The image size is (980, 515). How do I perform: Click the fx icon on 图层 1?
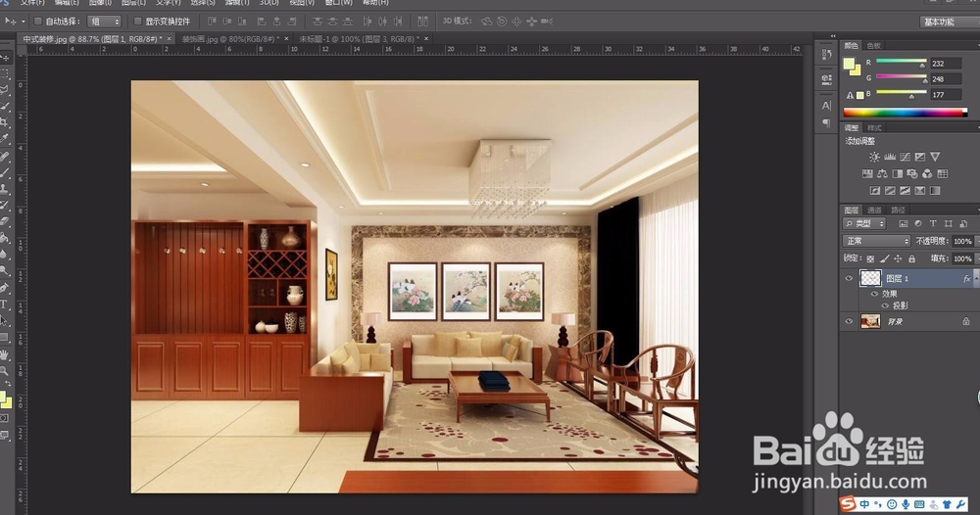[x=967, y=279]
